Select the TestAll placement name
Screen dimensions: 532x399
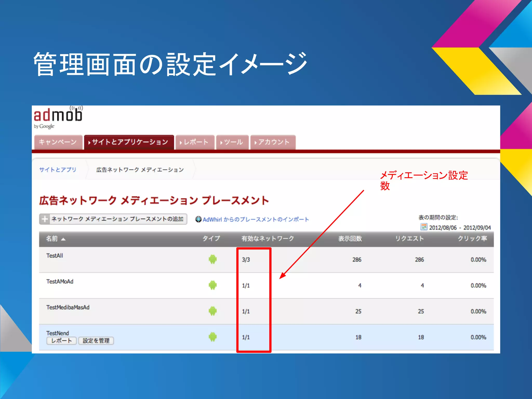tap(55, 256)
